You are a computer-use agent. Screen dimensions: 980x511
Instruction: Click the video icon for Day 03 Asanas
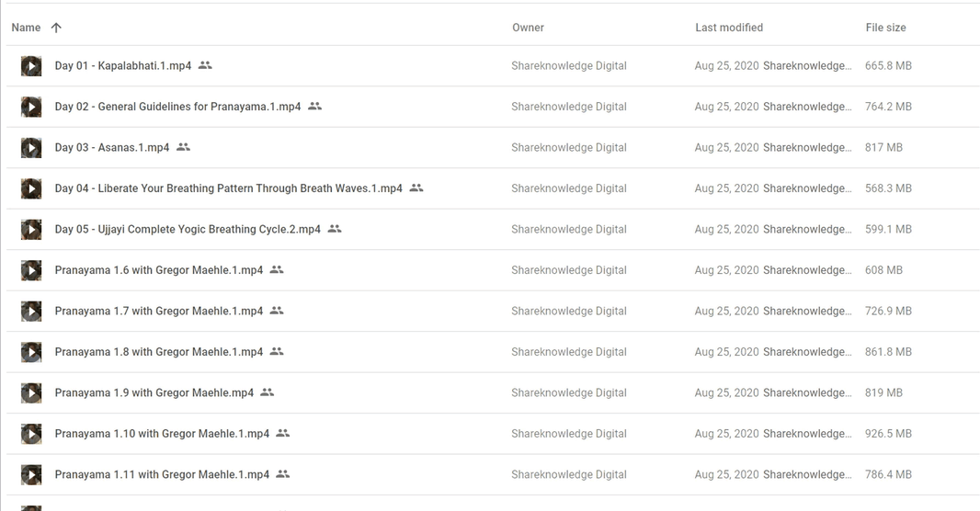31,148
